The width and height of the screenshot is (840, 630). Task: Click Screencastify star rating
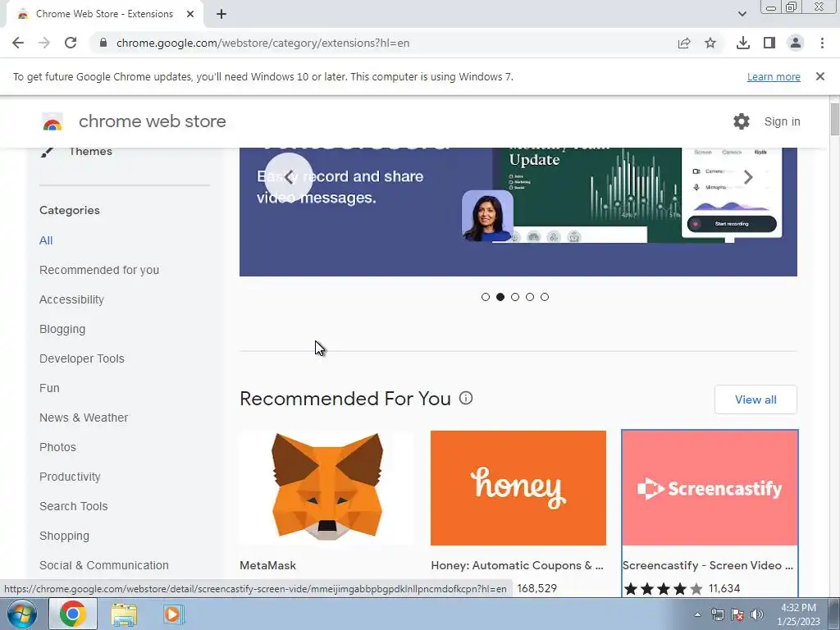point(663,589)
